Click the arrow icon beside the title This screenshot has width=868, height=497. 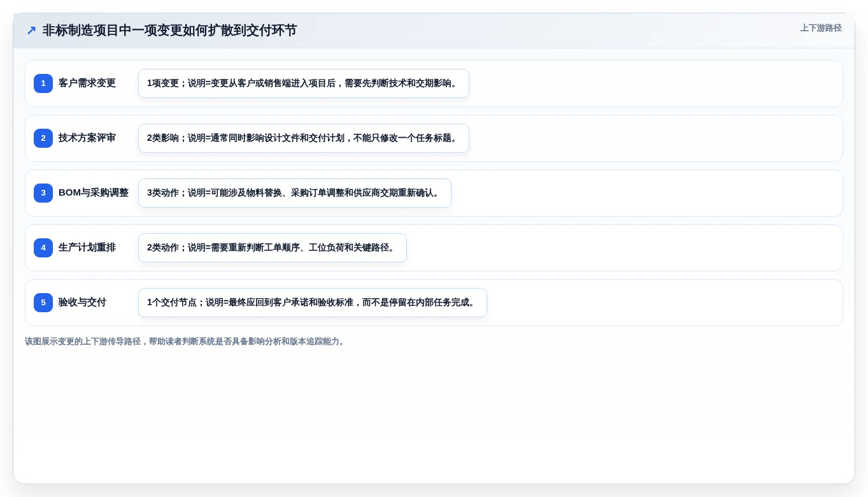31,31
